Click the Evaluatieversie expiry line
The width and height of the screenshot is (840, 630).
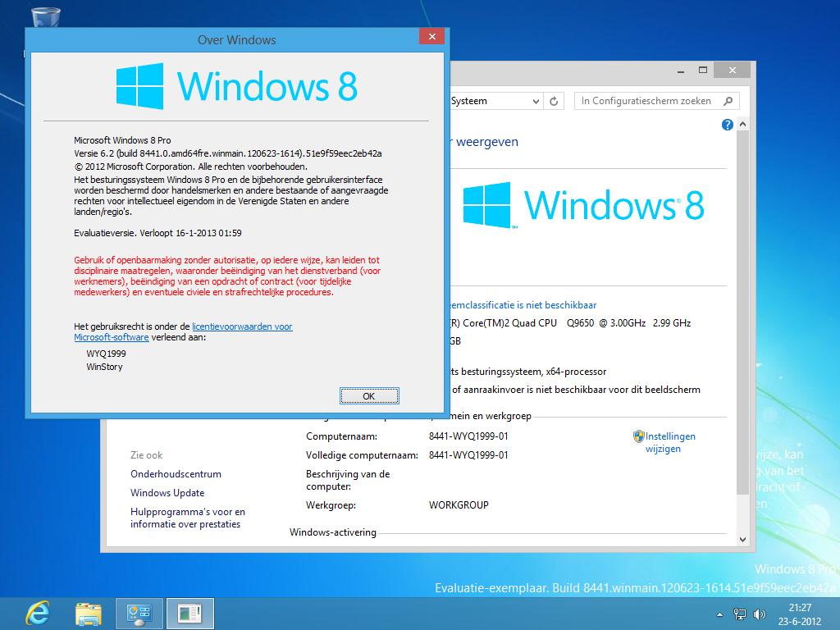pos(157,234)
